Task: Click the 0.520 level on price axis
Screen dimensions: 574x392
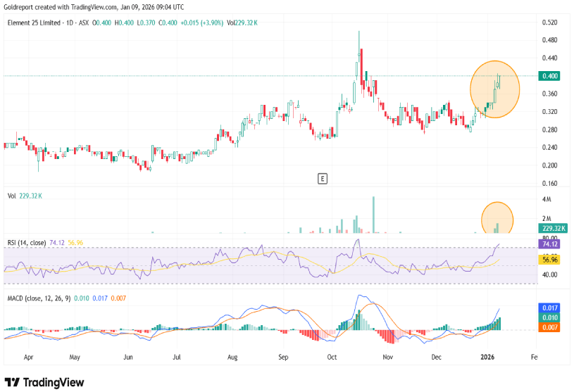Action: [x=549, y=23]
